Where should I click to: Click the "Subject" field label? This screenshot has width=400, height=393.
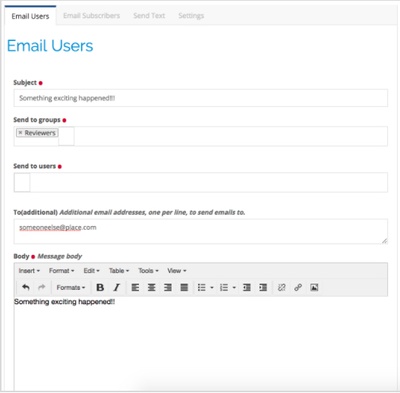25,83
